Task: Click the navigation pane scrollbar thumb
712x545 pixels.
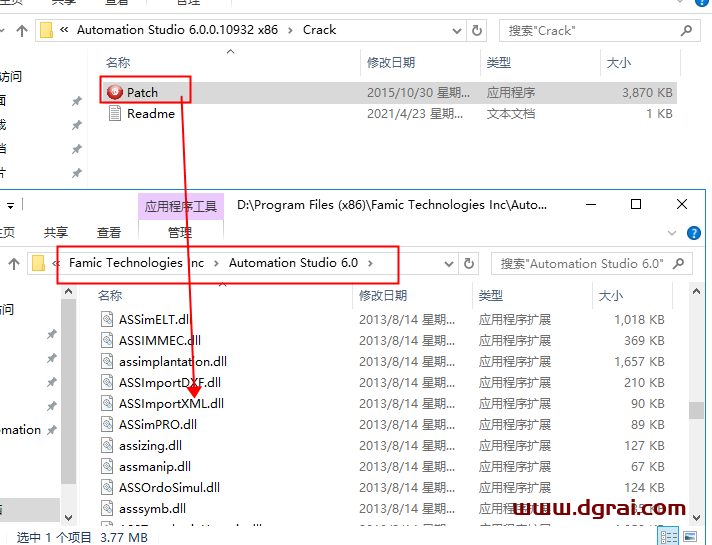Action: click(x=69, y=391)
